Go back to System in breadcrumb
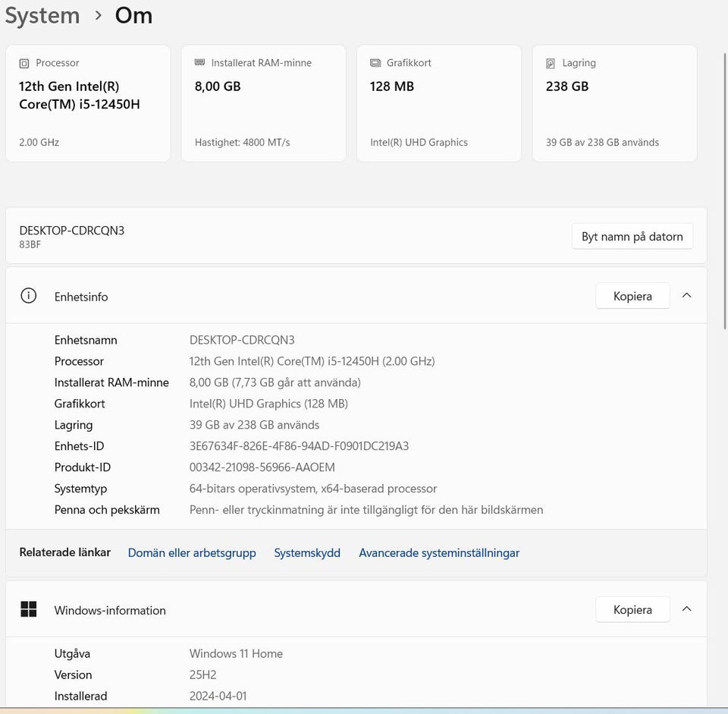 click(x=42, y=16)
